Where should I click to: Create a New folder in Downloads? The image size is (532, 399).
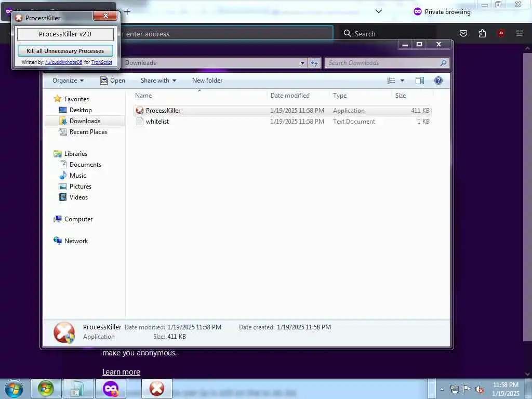click(207, 81)
